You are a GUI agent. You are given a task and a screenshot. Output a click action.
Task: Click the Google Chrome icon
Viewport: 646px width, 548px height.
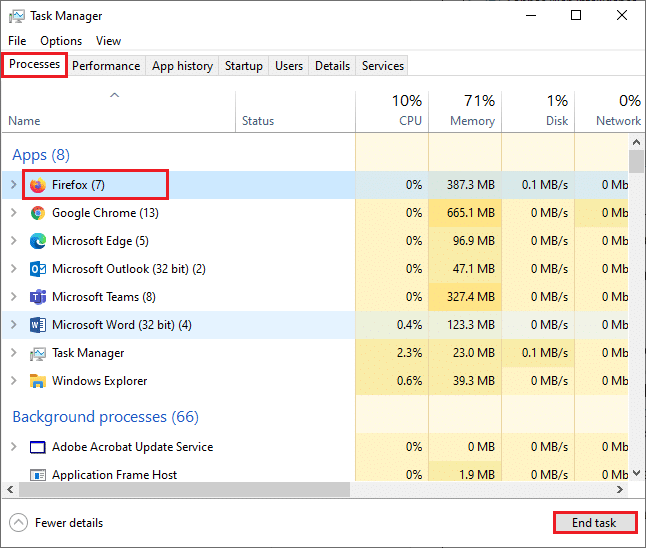pos(38,213)
